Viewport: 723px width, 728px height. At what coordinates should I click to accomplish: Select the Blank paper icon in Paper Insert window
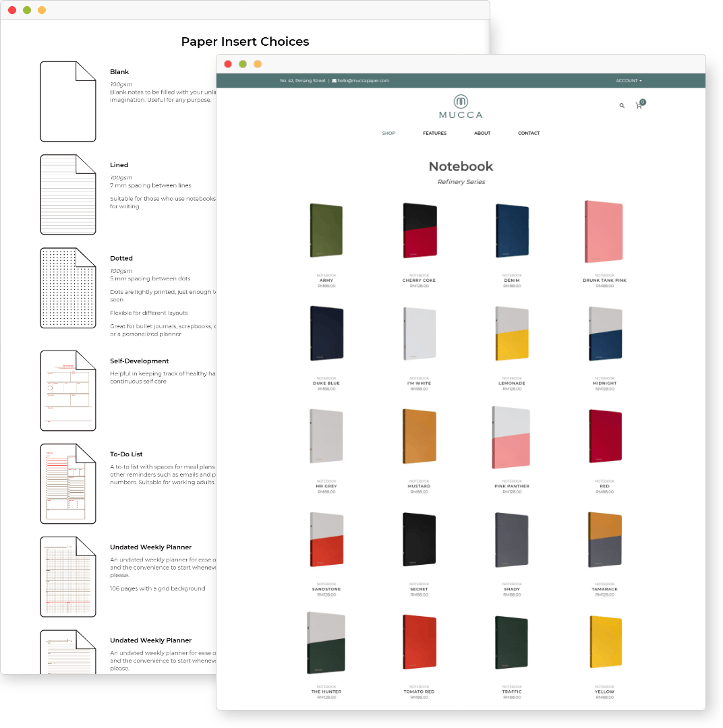point(68,102)
